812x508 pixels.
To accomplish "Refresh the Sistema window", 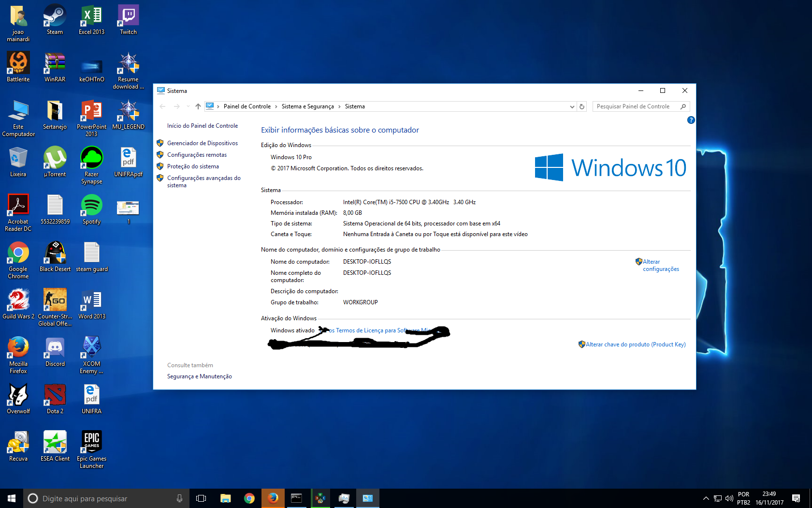I will click(x=582, y=106).
